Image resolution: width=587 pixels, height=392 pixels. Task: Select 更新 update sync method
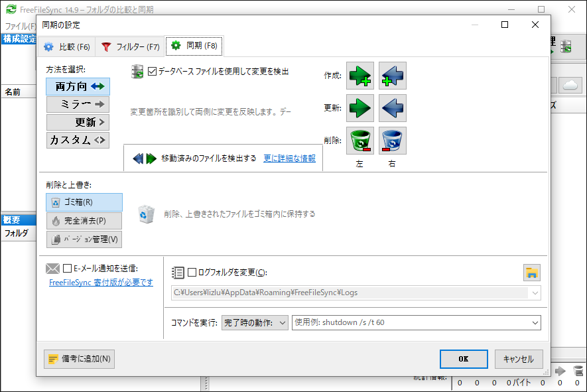click(x=78, y=122)
